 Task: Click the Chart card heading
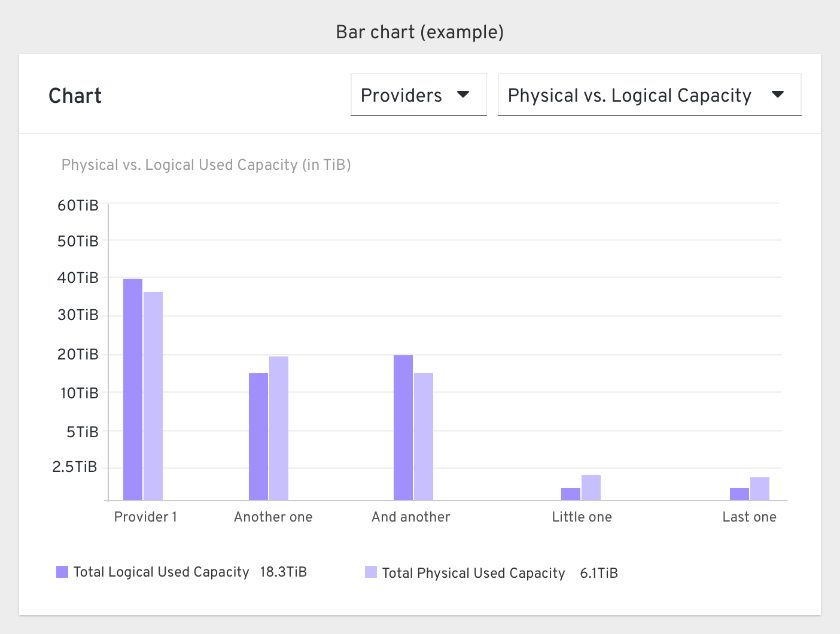tap(75, 96)
